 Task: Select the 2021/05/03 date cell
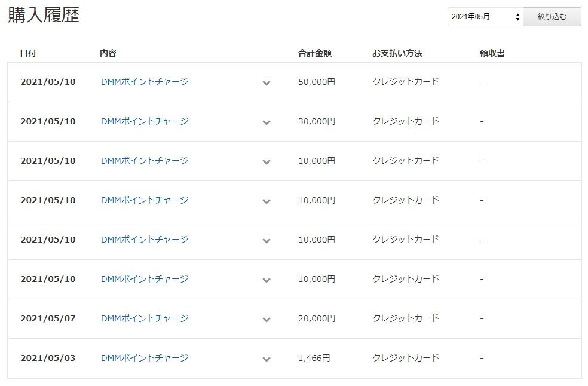coord(48,358)
